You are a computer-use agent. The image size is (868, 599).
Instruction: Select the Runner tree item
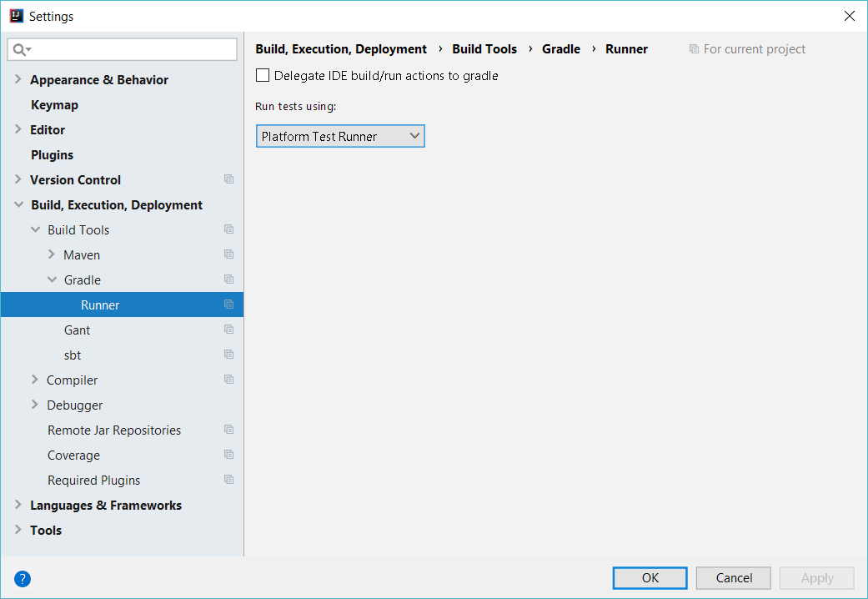pos(122,305)
